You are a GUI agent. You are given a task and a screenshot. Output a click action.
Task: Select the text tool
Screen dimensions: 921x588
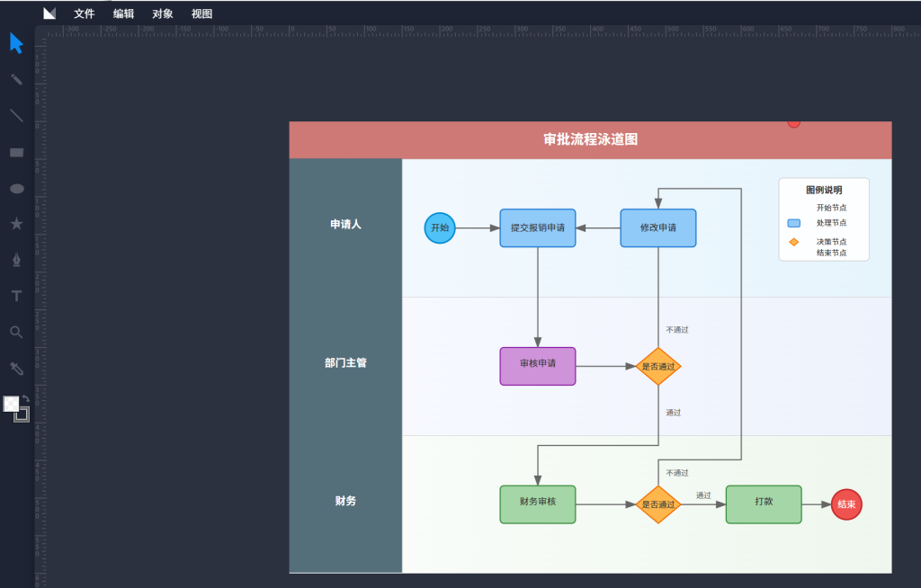[16, 296]
